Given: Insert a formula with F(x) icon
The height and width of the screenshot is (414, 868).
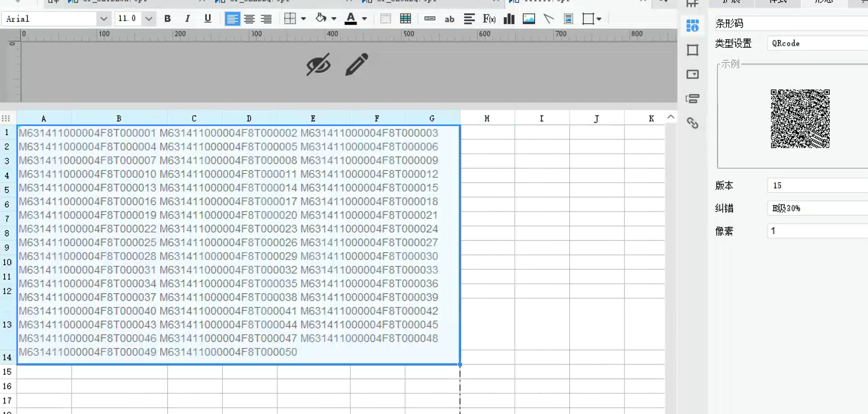Looking at the screenshot, I should [x=489, y=19].
